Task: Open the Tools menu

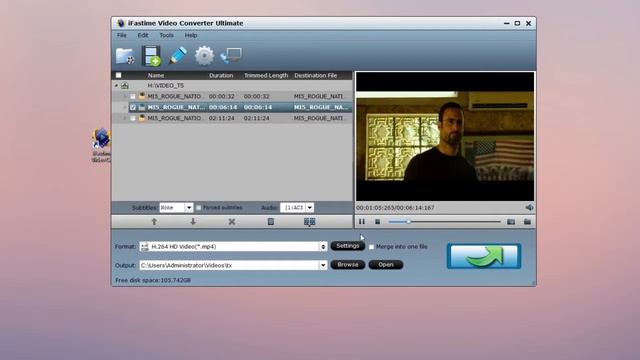Action: [x=167, y=36]
